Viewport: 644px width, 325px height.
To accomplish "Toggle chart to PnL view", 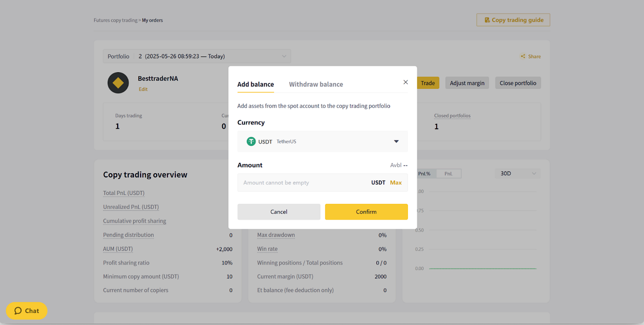I will (x=448, y=174).
